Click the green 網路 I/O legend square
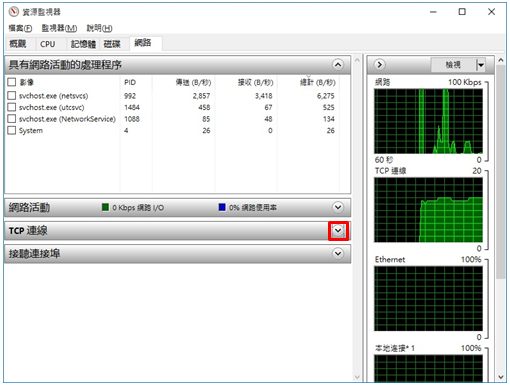Viewport: 510px width, 386px height. click(105, 207)
